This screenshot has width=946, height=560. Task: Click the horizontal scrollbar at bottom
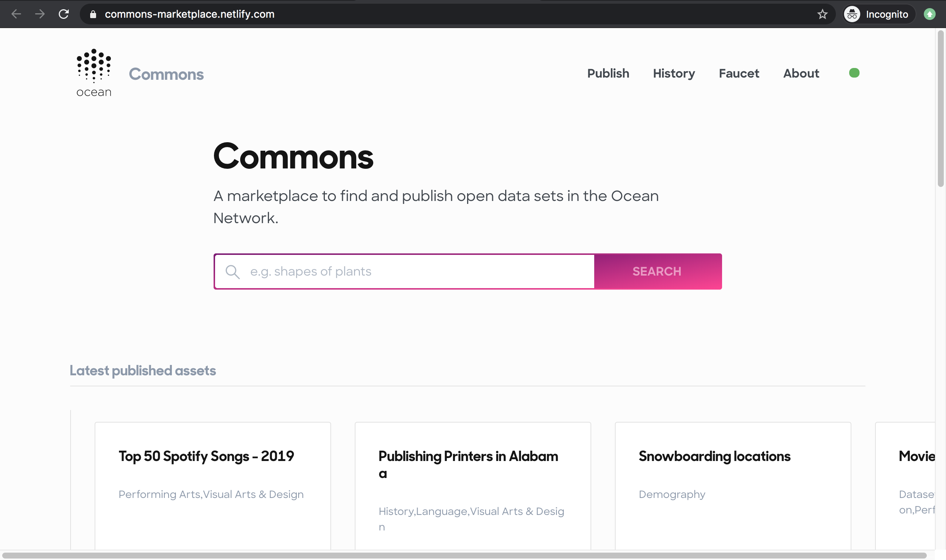pos(465,556)
